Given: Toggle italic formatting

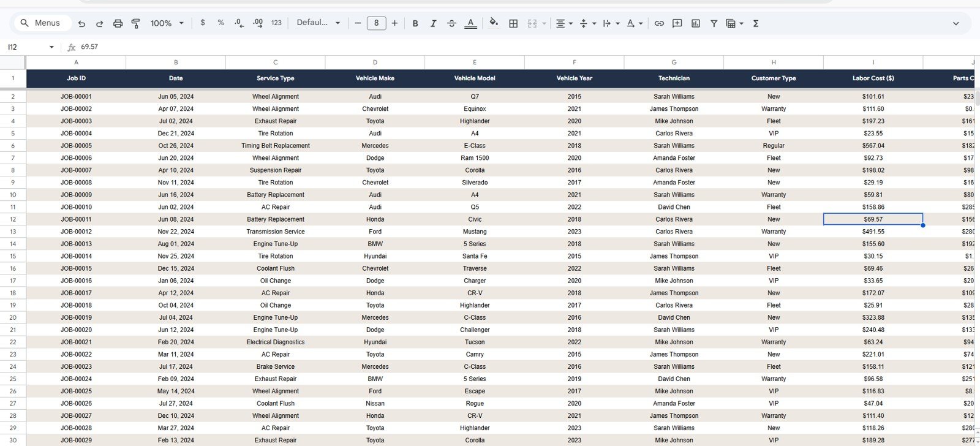Looking at the screenshot, I should [x=433, y=23].
